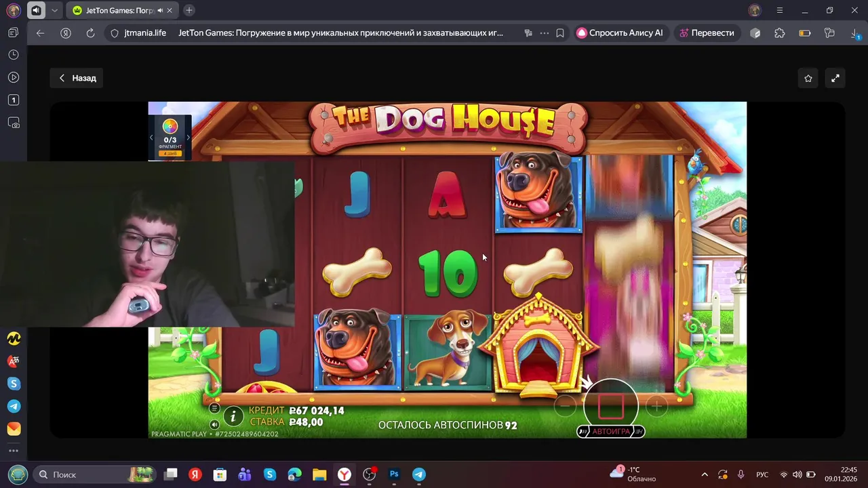Open the slot hamburger menu icon

point(214,408)
